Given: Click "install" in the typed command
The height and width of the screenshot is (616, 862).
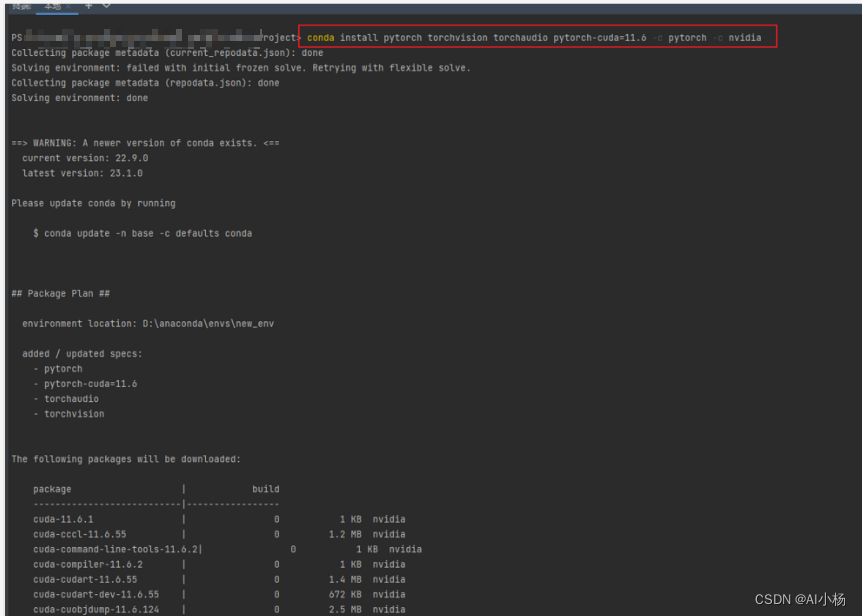Looking at the screenshot, I should pyautogui.click(x=358, y=38).
